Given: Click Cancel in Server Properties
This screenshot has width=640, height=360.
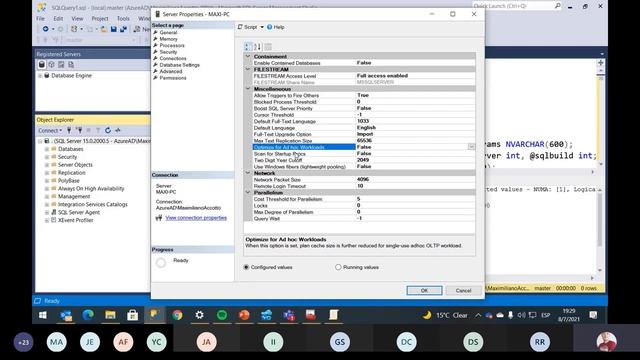Looking at the screenshot, I should pos(463,290).
